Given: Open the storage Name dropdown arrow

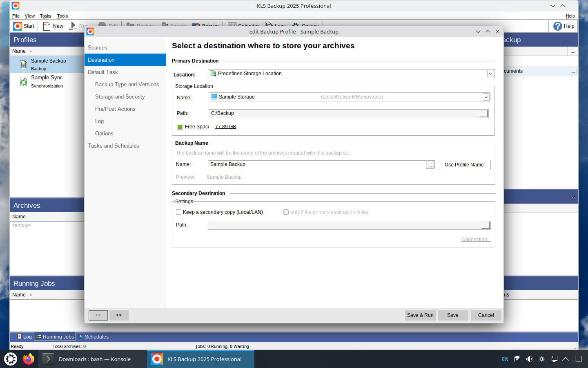Looking at the screenshot, I should coord(486,97).
